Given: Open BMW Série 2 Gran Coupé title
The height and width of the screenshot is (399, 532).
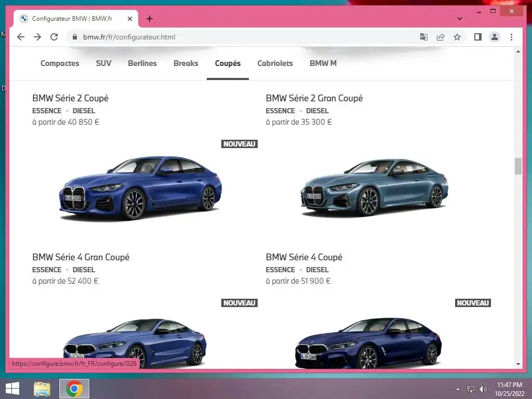Looking at the screenshot, I should (314, 98).
